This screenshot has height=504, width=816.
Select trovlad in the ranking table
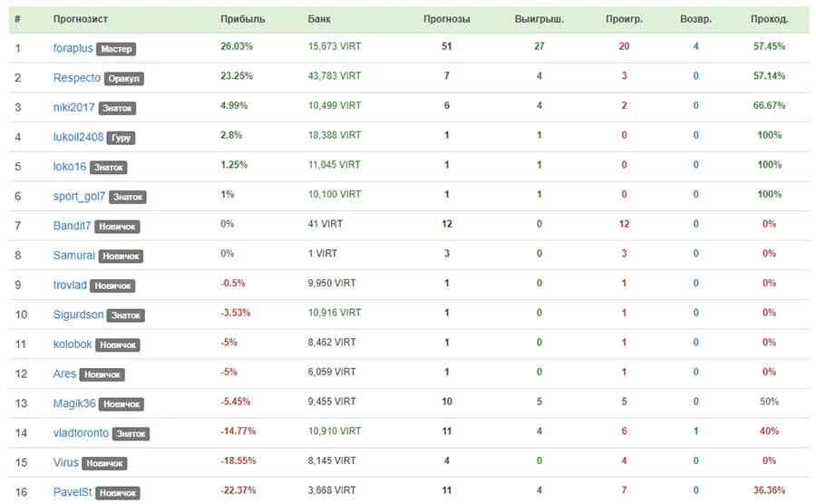pyautogui.click(x=70, y=286)
